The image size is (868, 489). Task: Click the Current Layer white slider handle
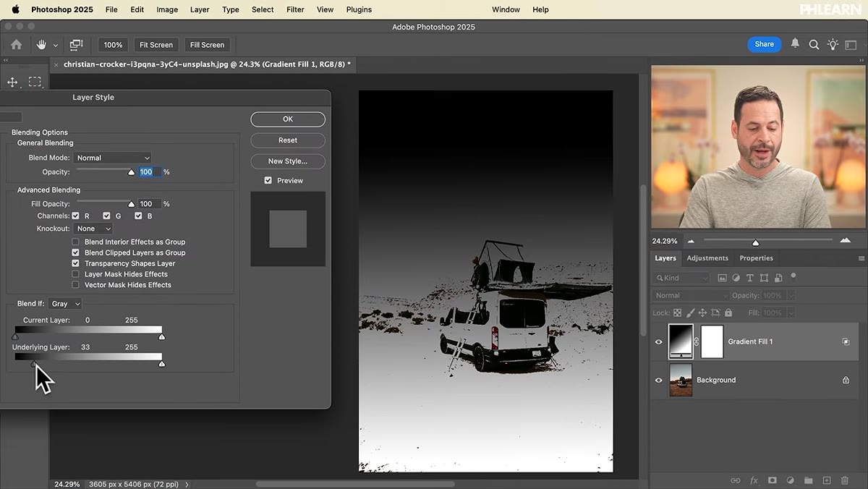pos(161,336)
